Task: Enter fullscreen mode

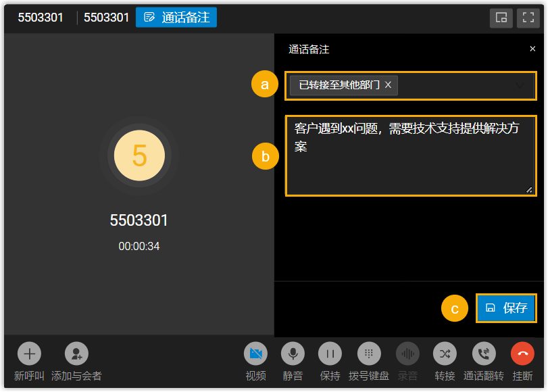Action: point(528,18)
